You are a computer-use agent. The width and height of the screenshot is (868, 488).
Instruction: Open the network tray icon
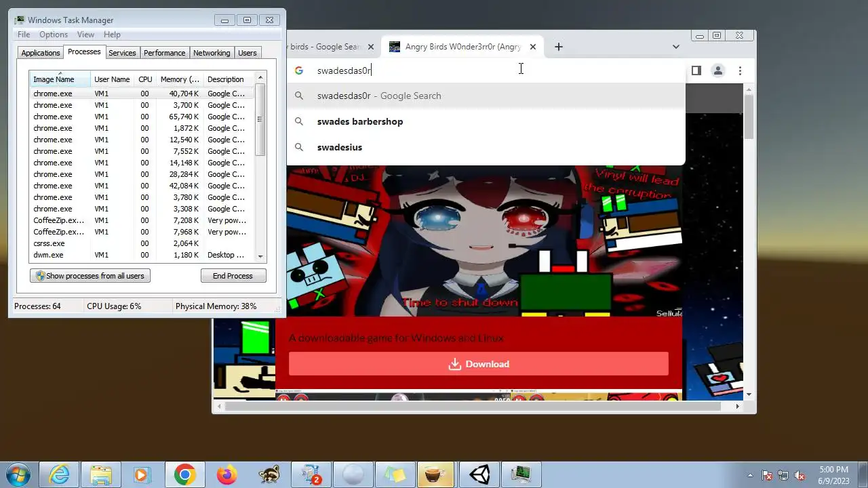point(783,475)
